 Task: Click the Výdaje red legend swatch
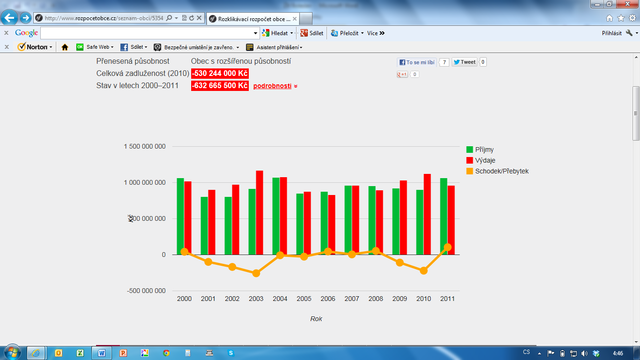tap(470, 160)
